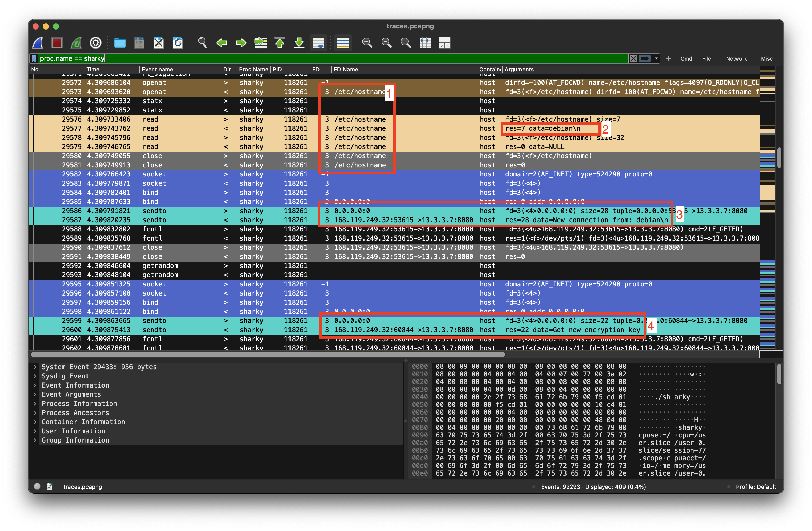The width and height of the screenshot is (812, 531).
Task: Zoom in on the event list
Action: coord(367,43)
